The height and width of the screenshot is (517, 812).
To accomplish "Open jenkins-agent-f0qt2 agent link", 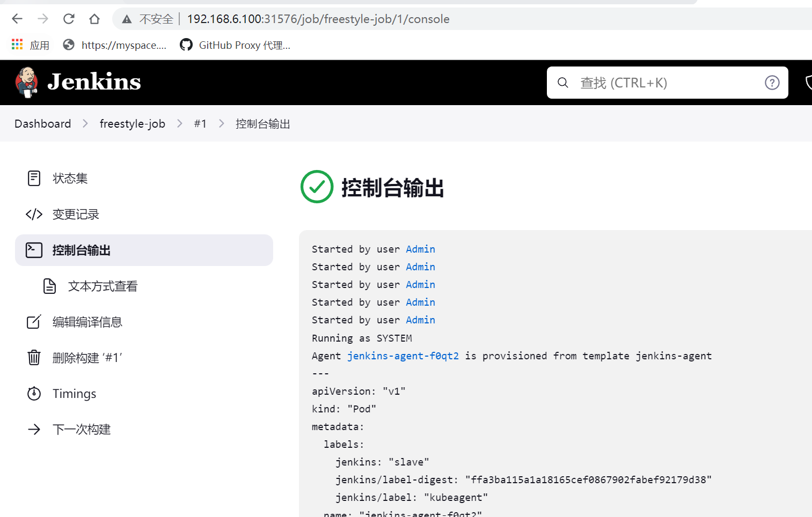I will coord(403,356).
